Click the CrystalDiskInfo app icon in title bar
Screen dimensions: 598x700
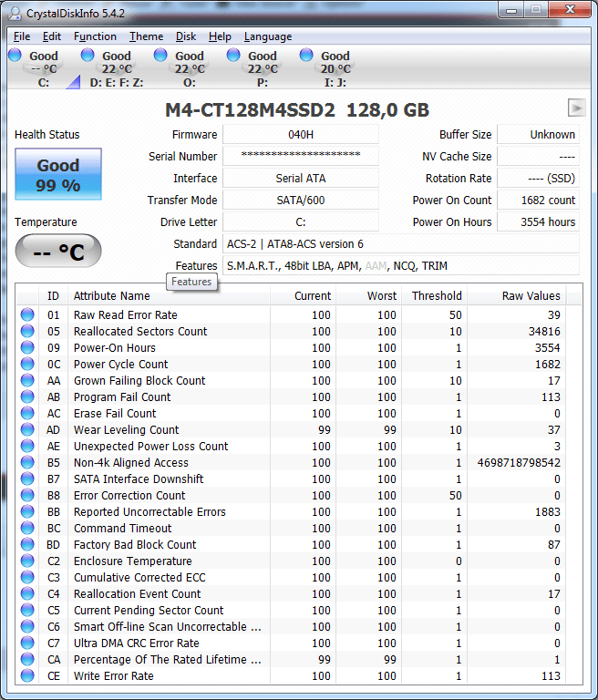15,13
